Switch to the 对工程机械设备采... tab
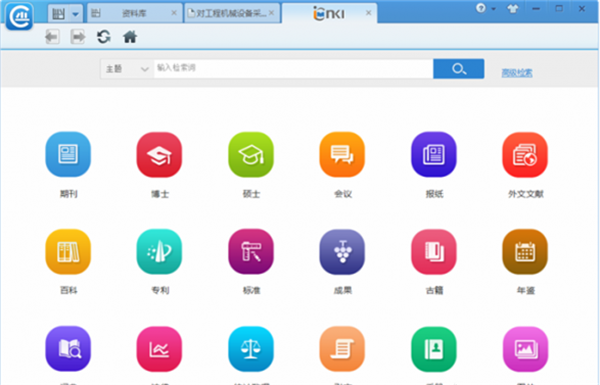 click(232, 13)
